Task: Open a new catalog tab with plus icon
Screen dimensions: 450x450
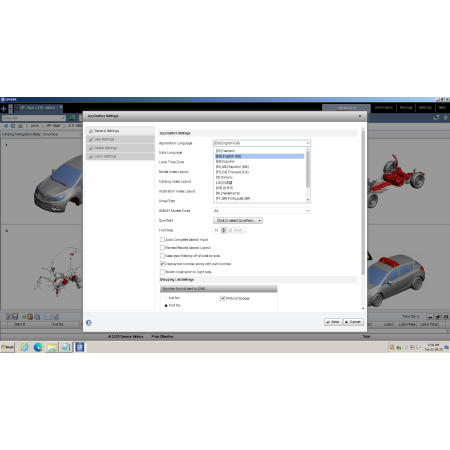Action: click(x=4, y=109)
